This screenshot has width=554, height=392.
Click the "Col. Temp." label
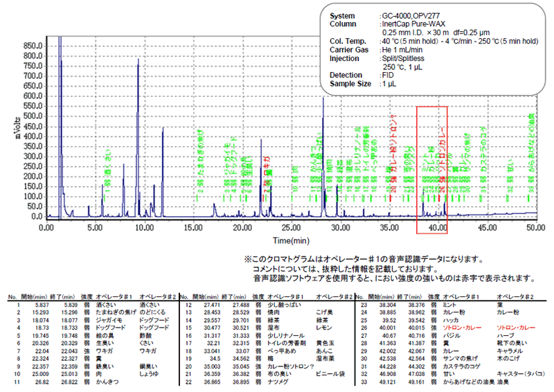click(348, 42)
